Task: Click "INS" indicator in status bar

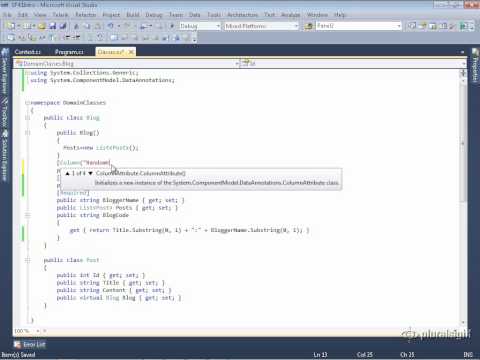Action: [x=468, y=355]
